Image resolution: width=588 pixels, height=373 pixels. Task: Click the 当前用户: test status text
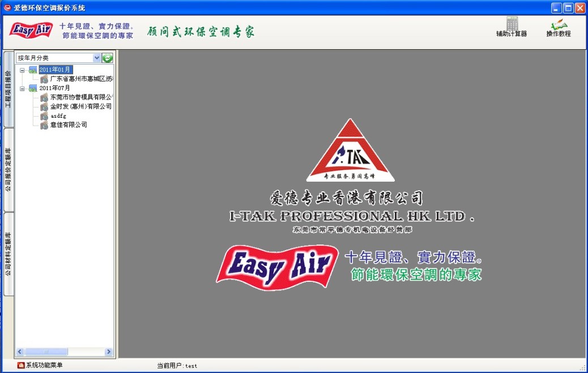point(177,366)
